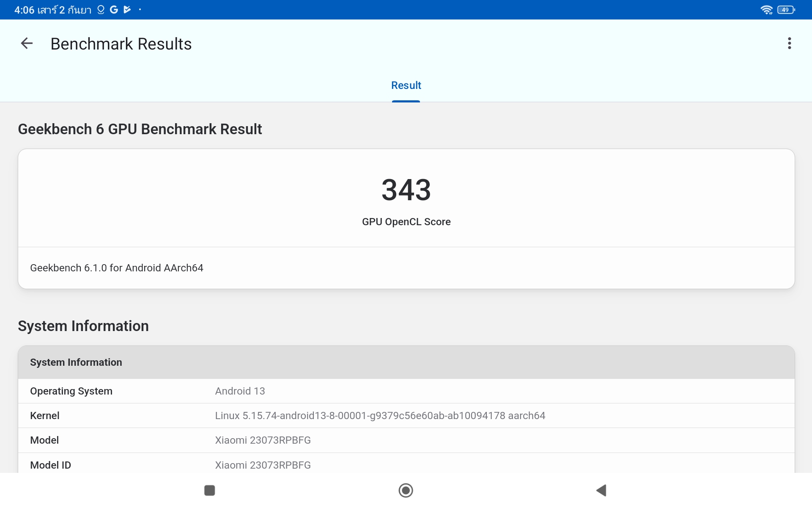The height and width of the screenshot is (508, 812).
Task: Tap Geekbench 6.1.0 for Android AArch64 text
Action: (x=117, y=268)
